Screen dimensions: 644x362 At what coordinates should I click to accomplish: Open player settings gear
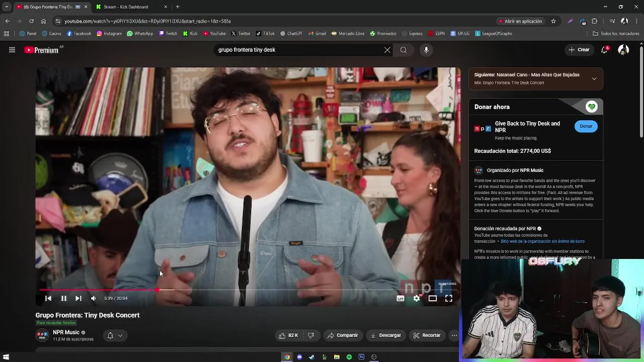tap(417, 298)
